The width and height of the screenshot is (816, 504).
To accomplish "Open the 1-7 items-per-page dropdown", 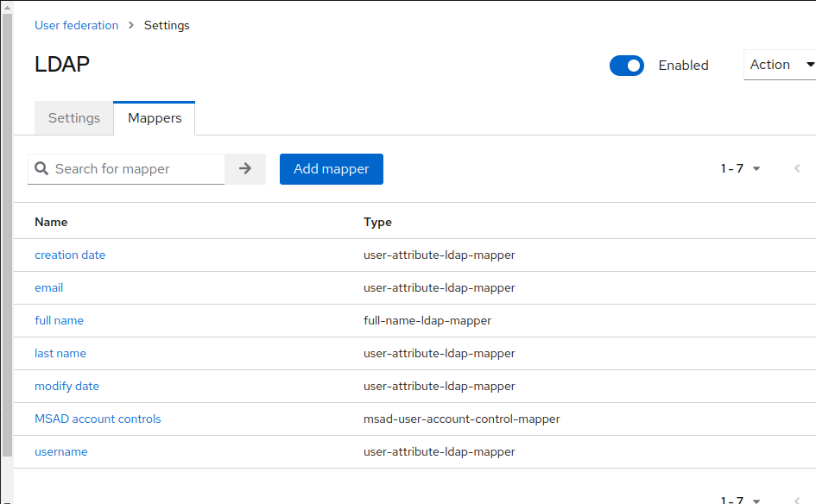I will pos(739,168).
